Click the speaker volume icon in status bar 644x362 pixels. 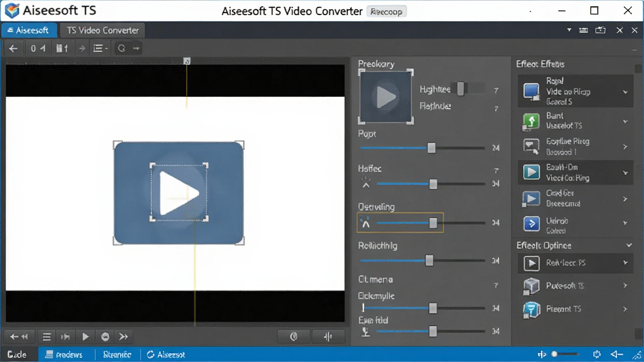coord(616,354)
